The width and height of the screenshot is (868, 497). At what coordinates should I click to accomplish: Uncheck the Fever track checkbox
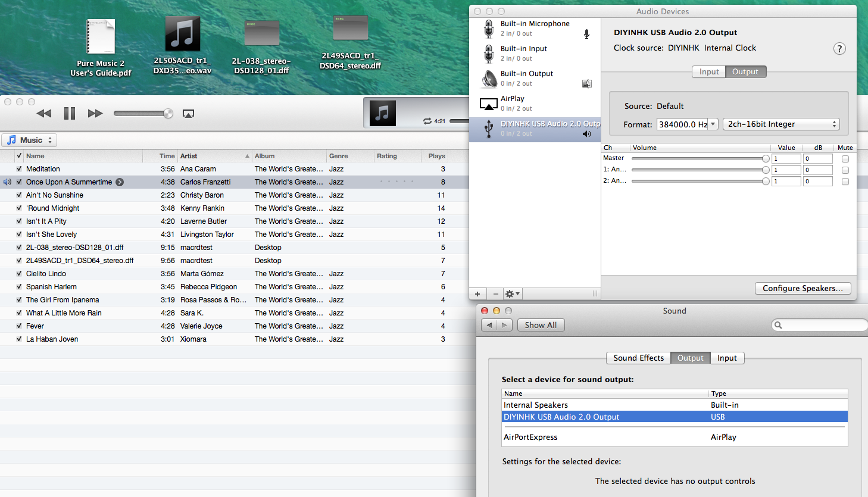click(19, 326)
